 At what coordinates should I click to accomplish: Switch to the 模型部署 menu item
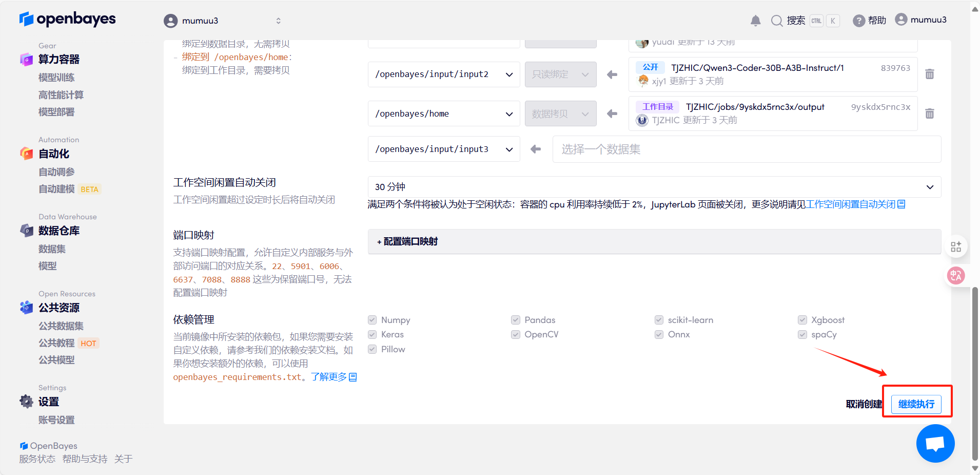(56, 112)
